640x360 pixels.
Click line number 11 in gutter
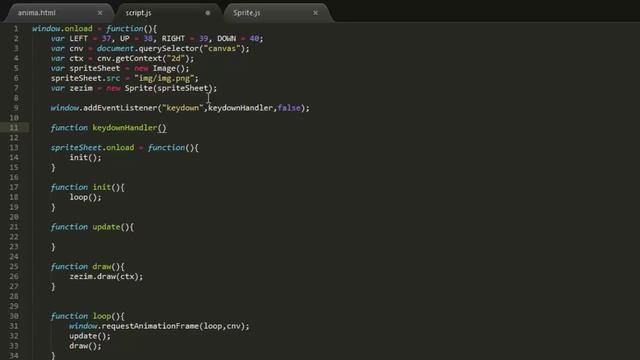[14, 128]
